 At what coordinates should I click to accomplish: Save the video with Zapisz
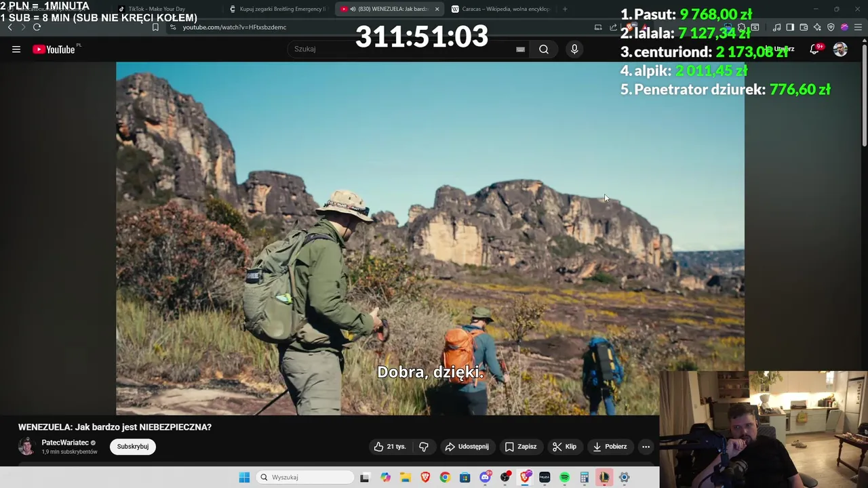(521, 447)
